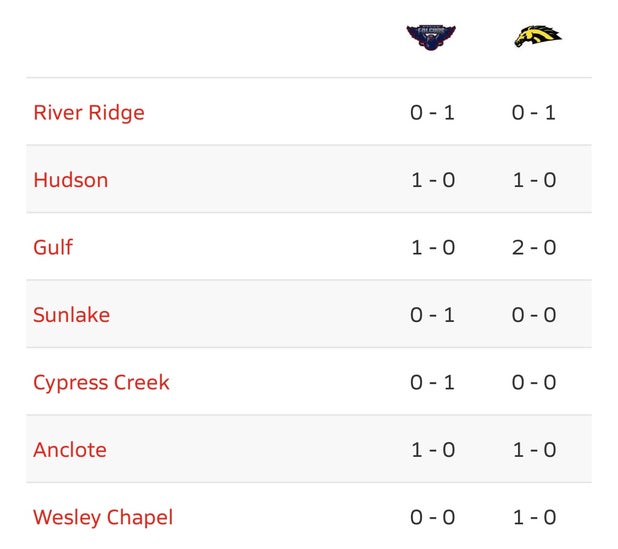
Task: Select the falcon team's record against Hudson
Action: click(433, 180)
